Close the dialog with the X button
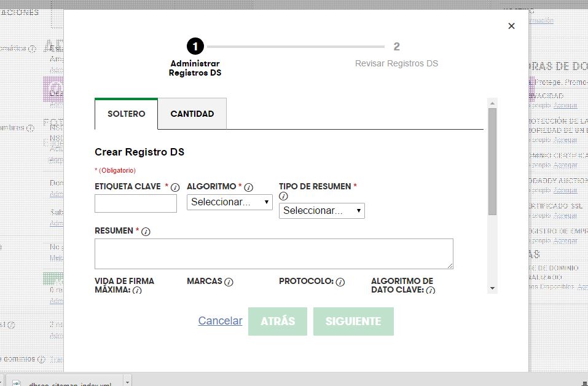 pos(511,26)
